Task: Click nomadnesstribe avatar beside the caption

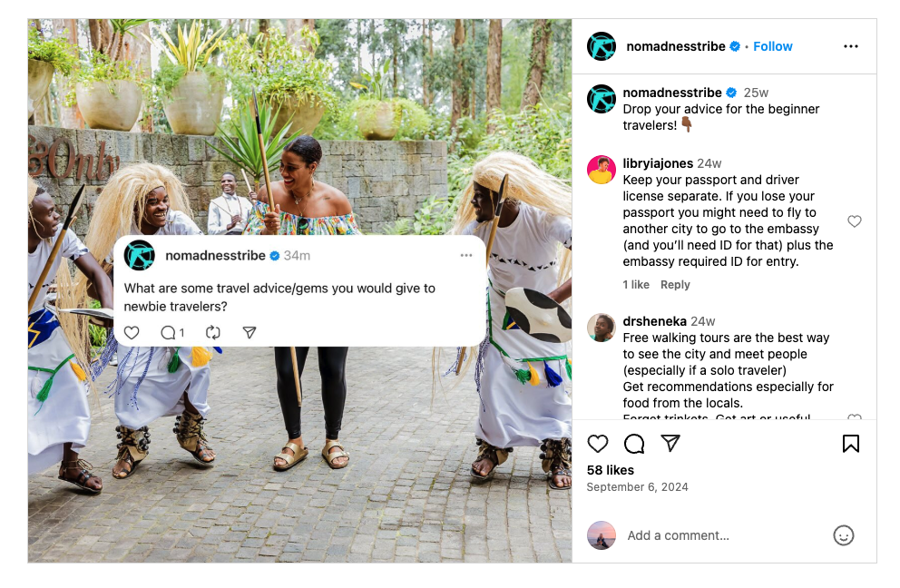Action: tap(602, 99)
